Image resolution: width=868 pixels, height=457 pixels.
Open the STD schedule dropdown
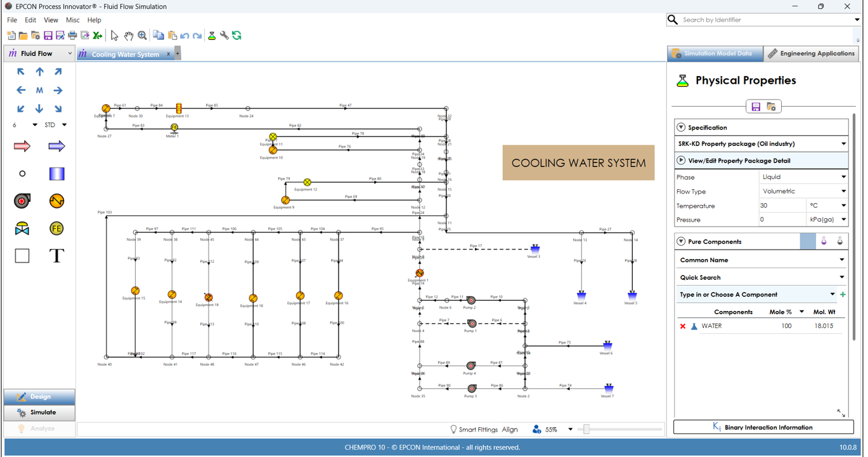click(x=64, y=125)
